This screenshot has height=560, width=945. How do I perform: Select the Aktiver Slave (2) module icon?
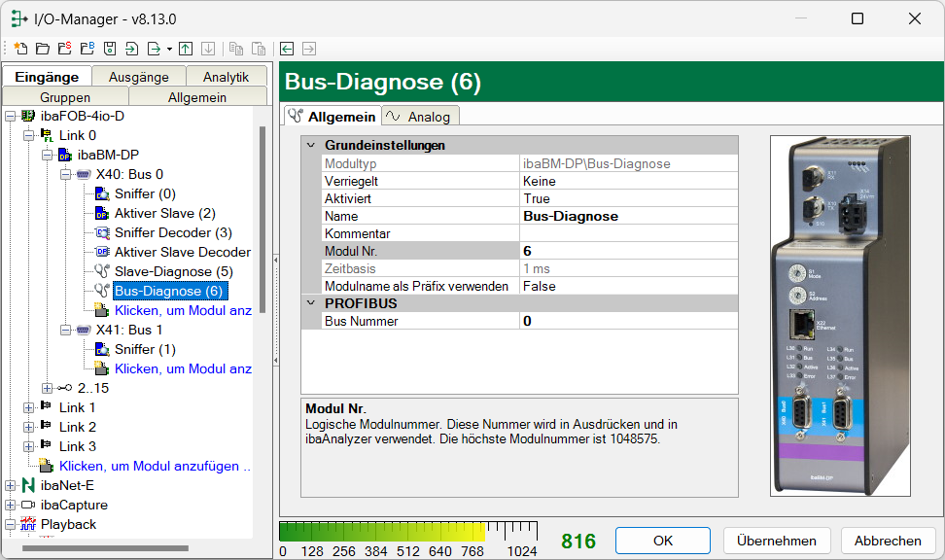point(102,213)
